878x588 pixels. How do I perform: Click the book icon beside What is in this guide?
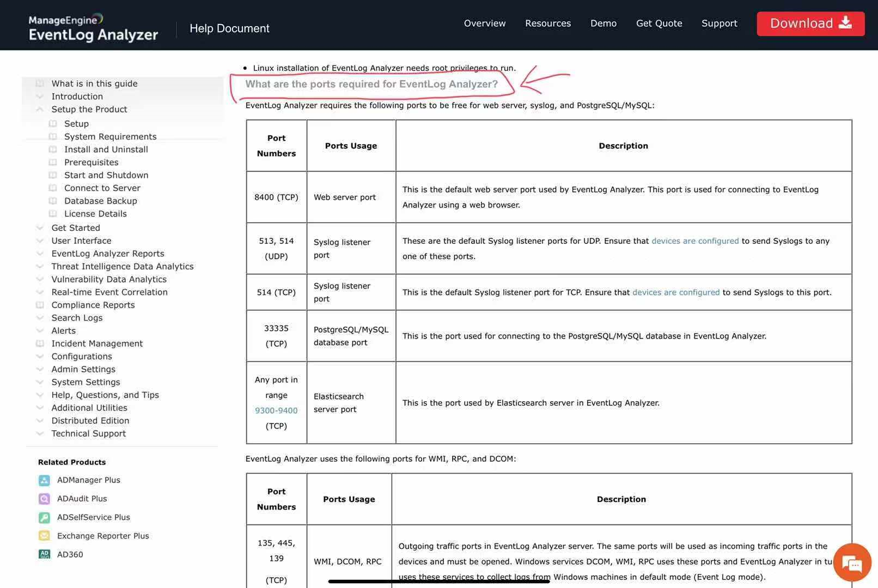(40, 83)
